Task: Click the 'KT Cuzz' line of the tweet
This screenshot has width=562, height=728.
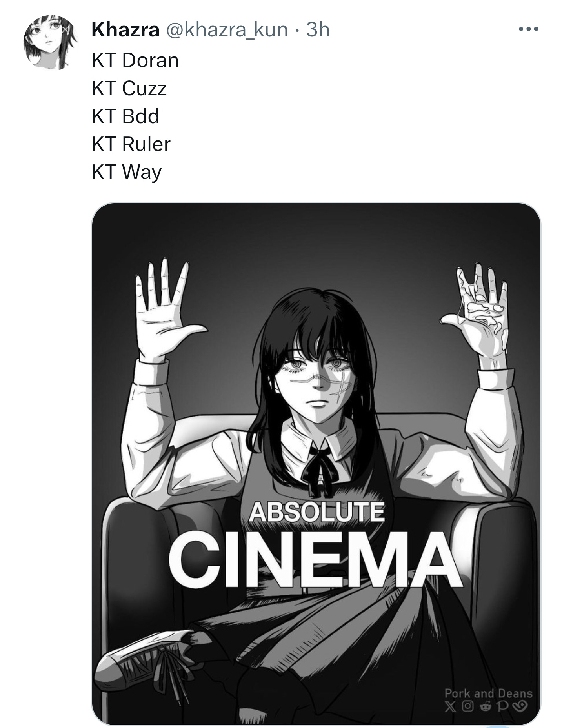Action: [x=129, y=88]
